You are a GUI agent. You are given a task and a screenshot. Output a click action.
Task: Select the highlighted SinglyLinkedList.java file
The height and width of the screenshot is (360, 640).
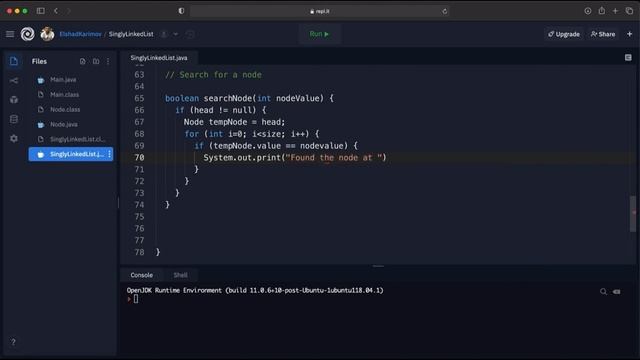point(71,154)
